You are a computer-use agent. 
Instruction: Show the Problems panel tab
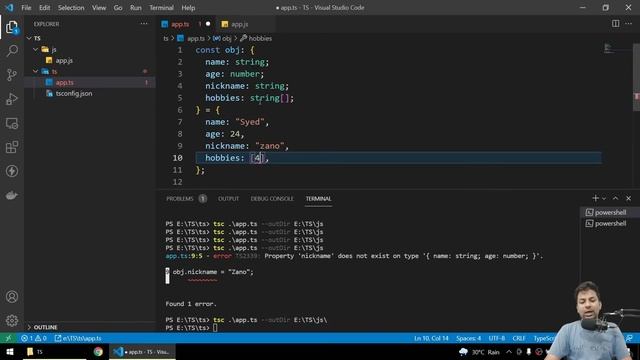186,199
